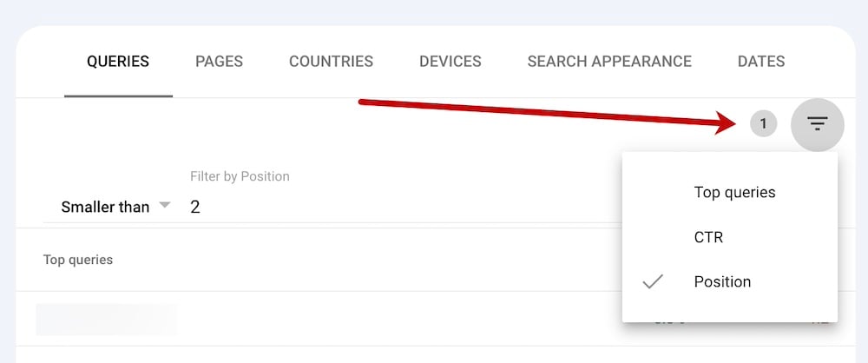Switch to the QUERIES tab
Screen dimensions: 868x363
tap(118, 62)
